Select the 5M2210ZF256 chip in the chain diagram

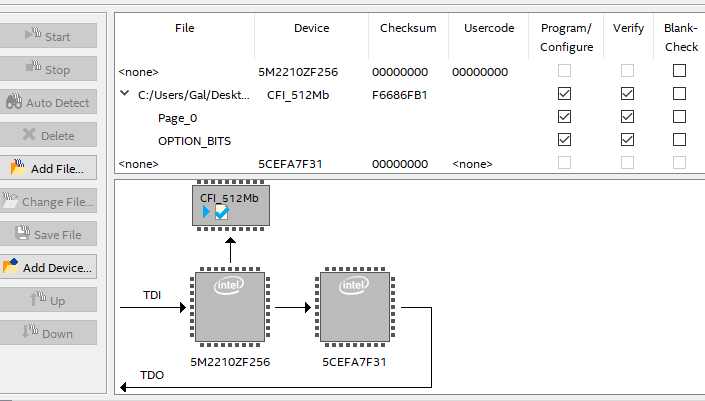coord(230,307)
